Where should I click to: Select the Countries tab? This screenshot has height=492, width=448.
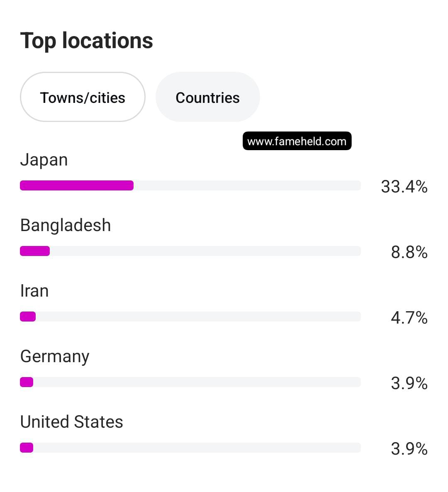pos(207,97)
